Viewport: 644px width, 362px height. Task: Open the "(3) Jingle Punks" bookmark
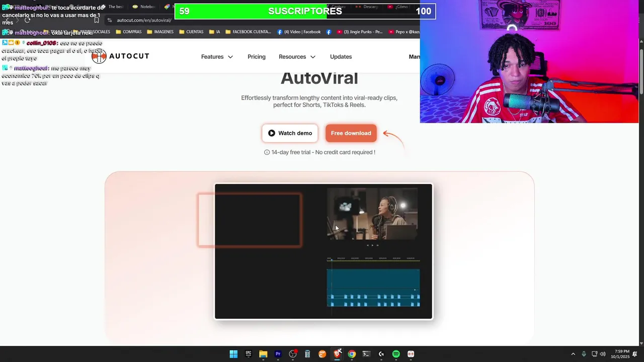[360, 32]
